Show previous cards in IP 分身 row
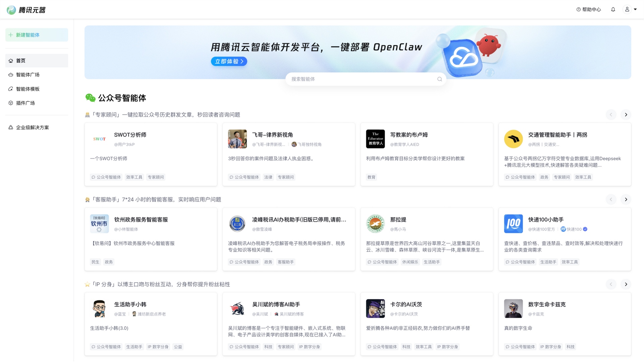Viewport: 644px width, 362px height. point(611,284)
